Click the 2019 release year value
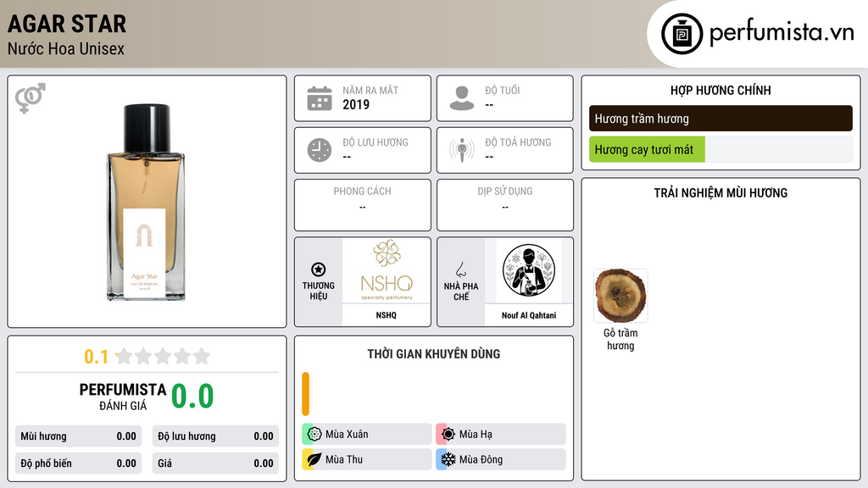868x488 pixels. [x=356, y=104]
